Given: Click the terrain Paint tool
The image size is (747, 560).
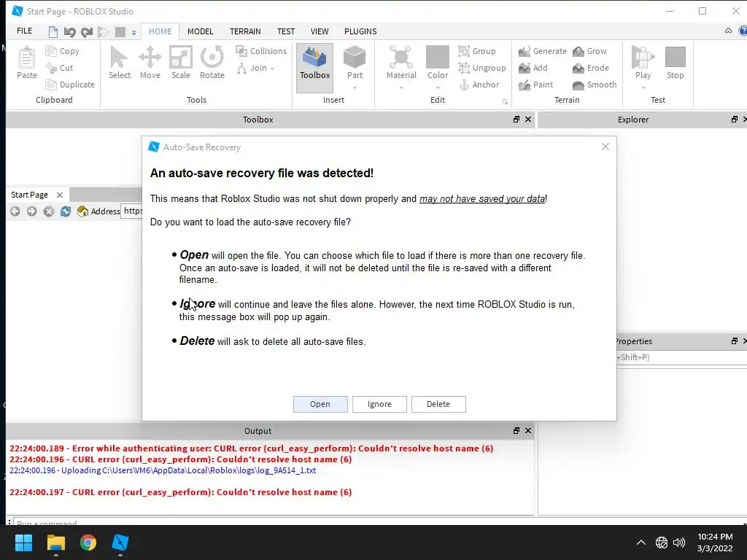Looking at the screenshot, I should click(x=536, y=85).
